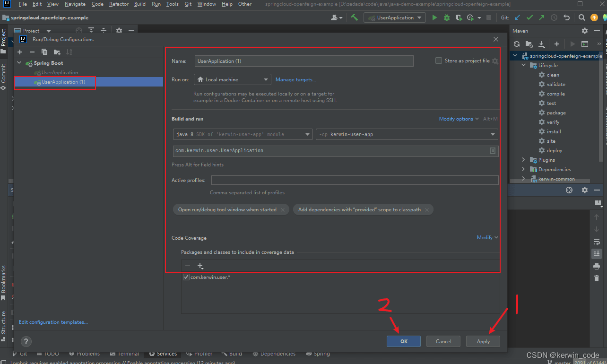Add a new run configuration with plus icon

pos(20,52)
